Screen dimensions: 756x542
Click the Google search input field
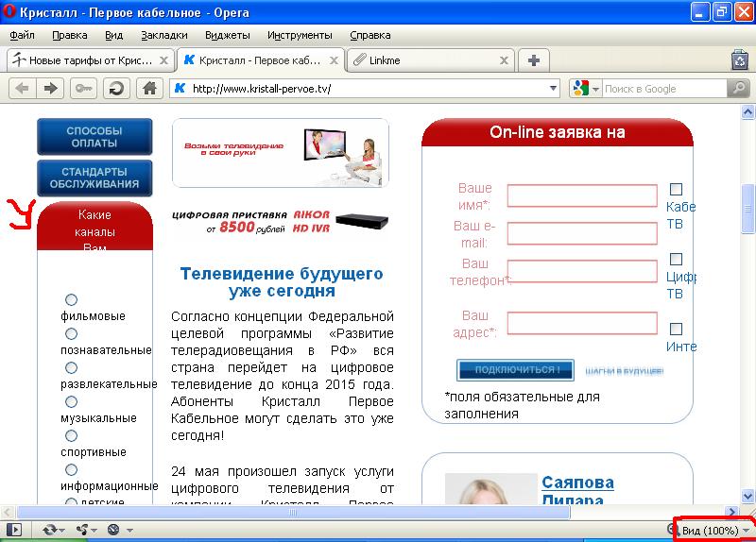point(664,89)
